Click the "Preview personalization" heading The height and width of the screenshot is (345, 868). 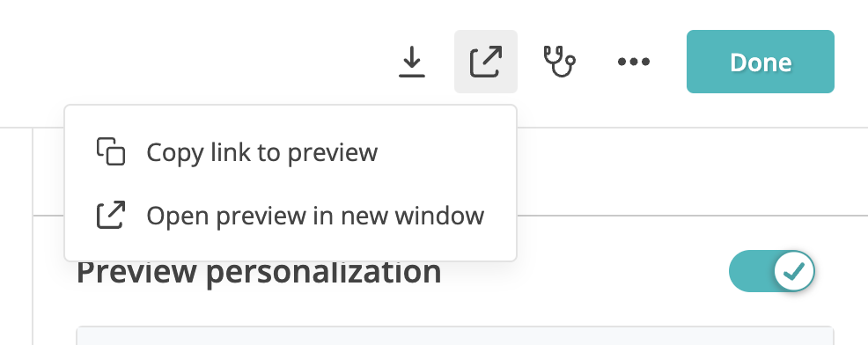pyautogui.click(x=259, y=272)
